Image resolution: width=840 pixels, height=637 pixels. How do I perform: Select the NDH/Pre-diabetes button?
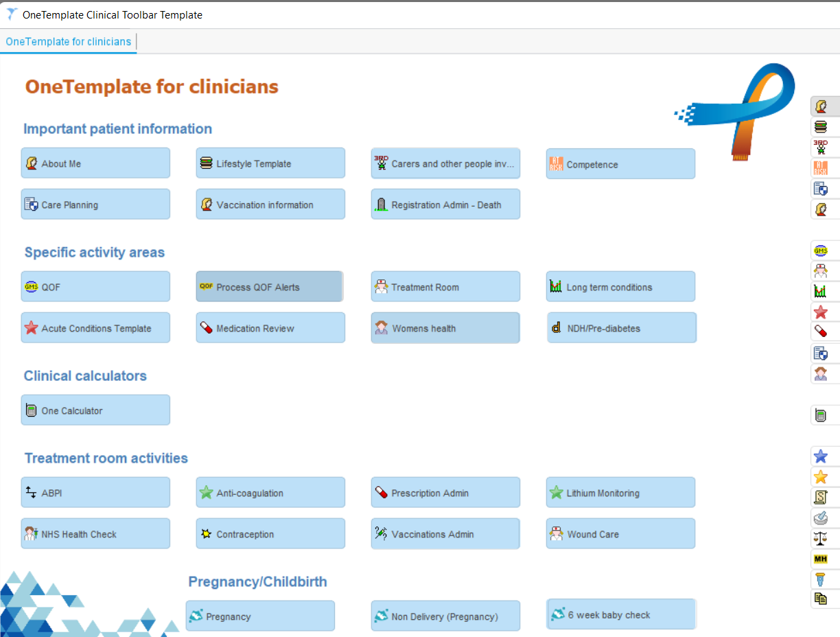coord(622,328)
